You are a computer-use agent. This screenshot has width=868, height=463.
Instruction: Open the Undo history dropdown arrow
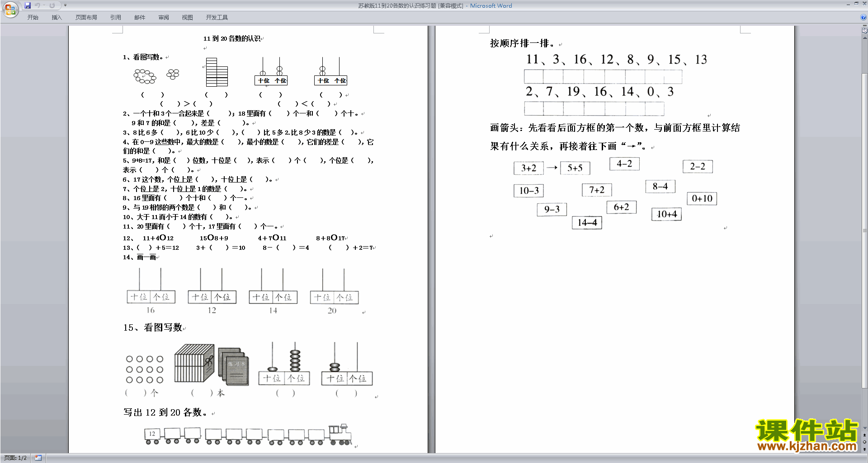(x=44, y=5)
